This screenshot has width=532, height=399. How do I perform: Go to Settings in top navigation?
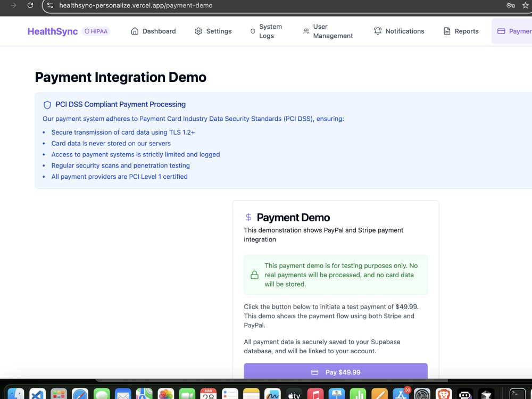(x=213, y=31)
